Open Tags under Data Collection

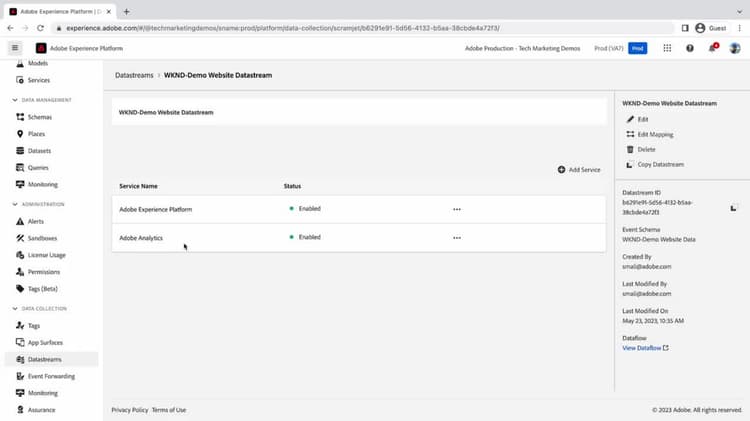tap(33, 326)
